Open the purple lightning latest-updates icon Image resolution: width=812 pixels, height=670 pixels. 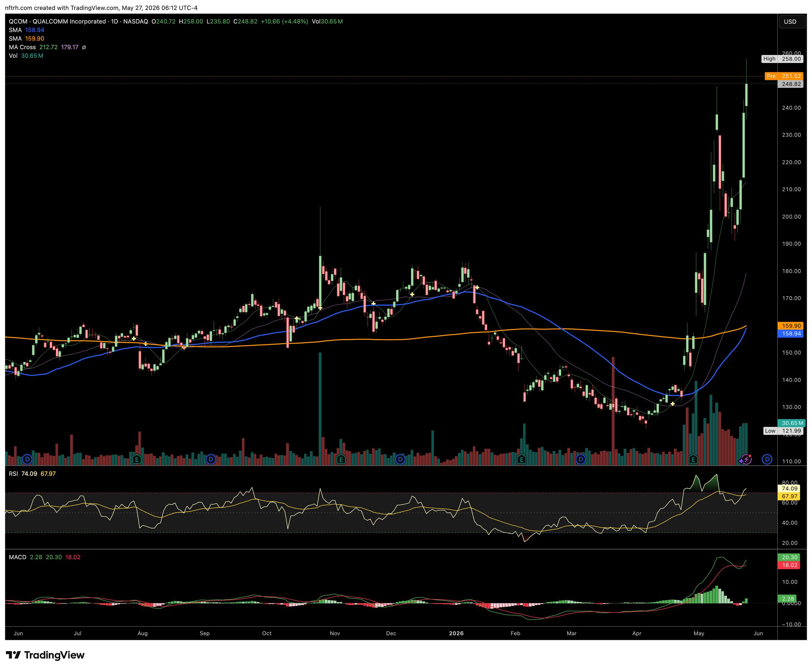[747, 459]
